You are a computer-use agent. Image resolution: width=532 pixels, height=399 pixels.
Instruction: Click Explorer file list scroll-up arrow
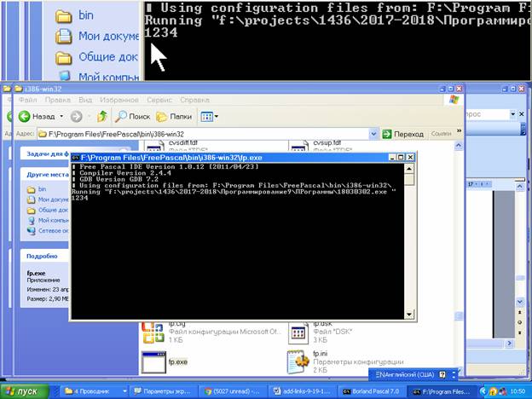pyautogui.click(x=459, y=146)
